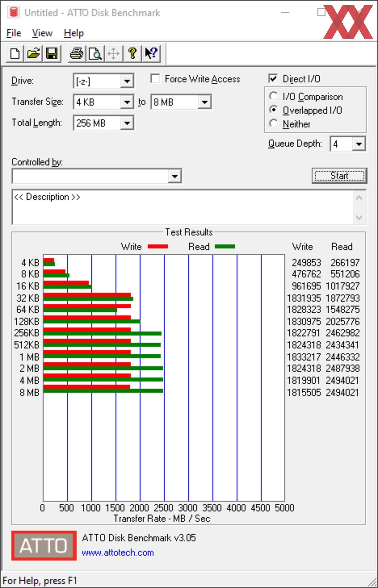Minimize the ATTO Disk Benchmark window
Viewport: 378px width, 588px height.
click(285, 12)
